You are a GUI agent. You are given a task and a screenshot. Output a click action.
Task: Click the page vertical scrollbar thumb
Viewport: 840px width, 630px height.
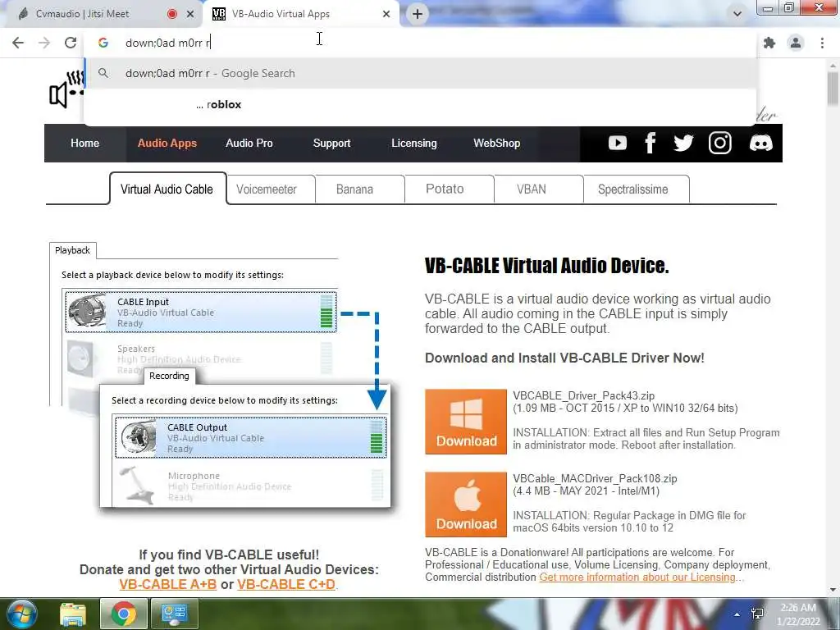tap(833, 89)
